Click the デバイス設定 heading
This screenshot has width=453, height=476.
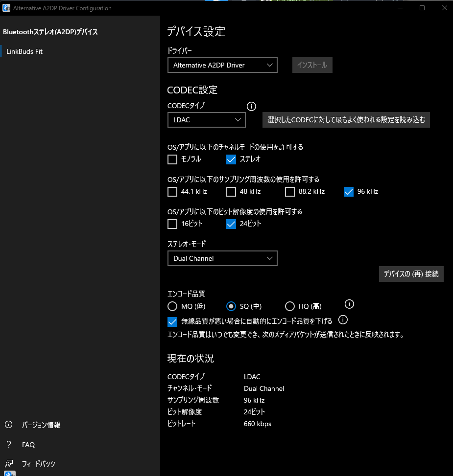click(x=196, y=31)
